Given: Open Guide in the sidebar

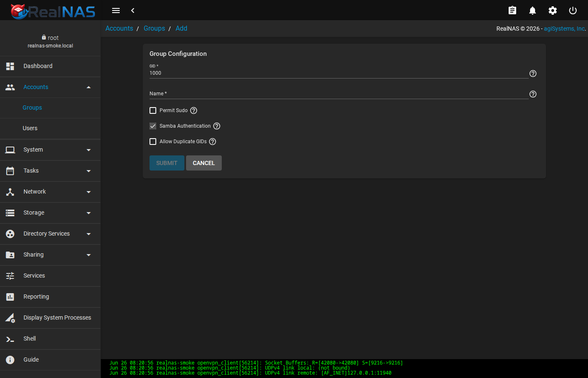Looking at the screenshot, I should (50, 360).
